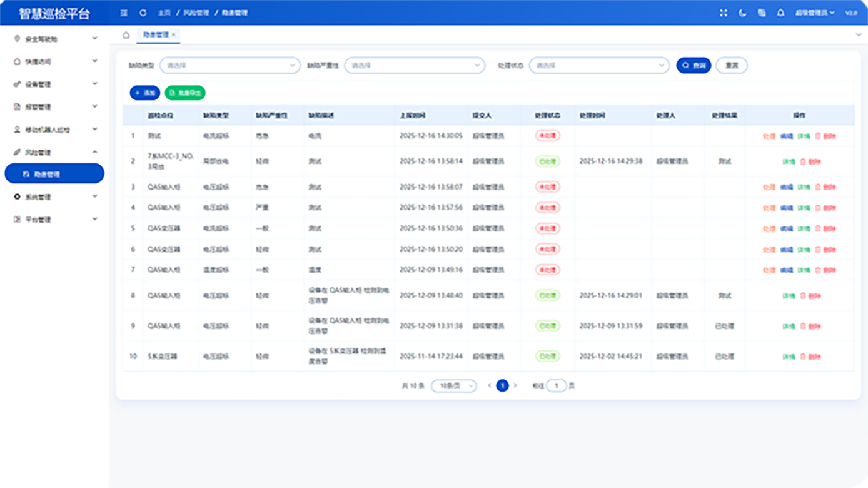Click the green 批量导出 button
Viewport: 868px width, 488px height.
(x=185, y=93)
